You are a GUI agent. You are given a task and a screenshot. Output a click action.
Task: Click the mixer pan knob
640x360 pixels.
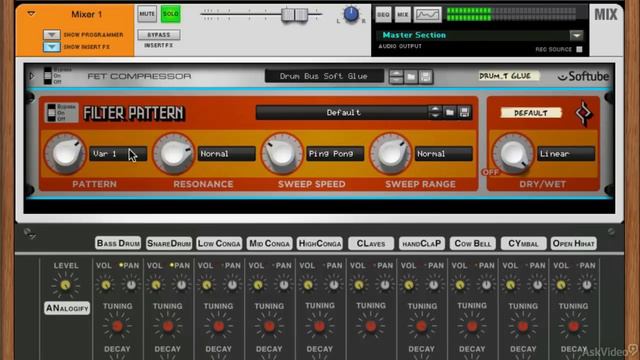tap(351, 14)
